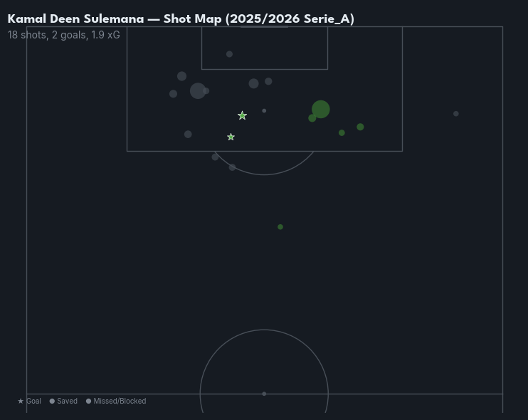528x420 pixels.
Task: Click the leftmost gray shot in the penalty area
Action: pos(173,94)
